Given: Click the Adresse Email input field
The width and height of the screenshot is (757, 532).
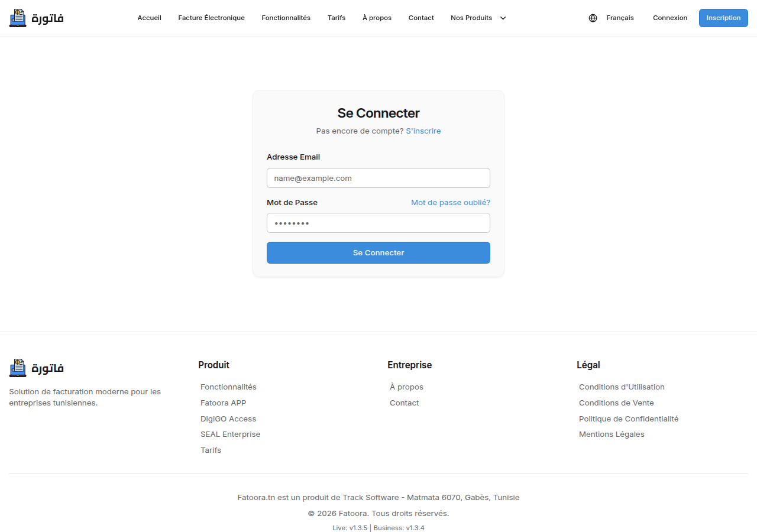Looking at the screenshot, I should tap(378, 177).
